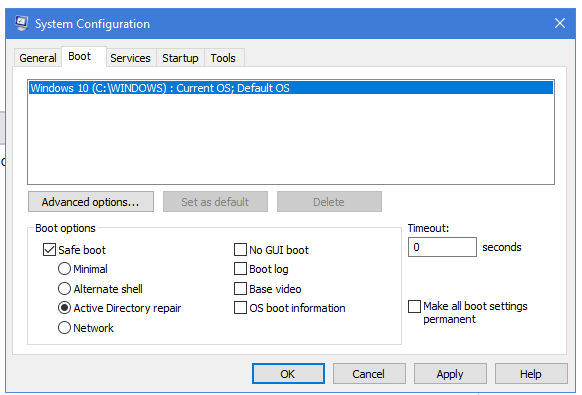Image resolution: width=582 pixels, height=395 pixels.
Task: Click the Cancel button
Action: tap(369, 373)
